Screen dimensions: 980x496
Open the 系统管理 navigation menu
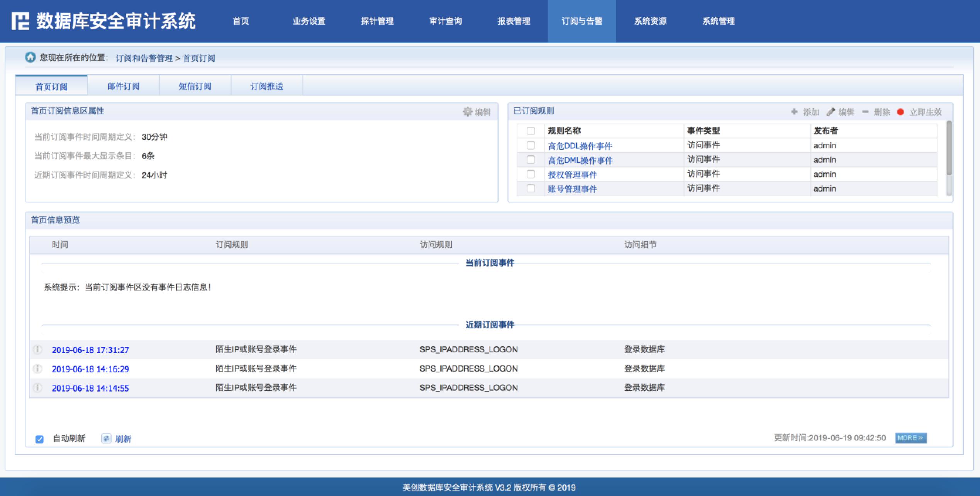pos(718,21)
